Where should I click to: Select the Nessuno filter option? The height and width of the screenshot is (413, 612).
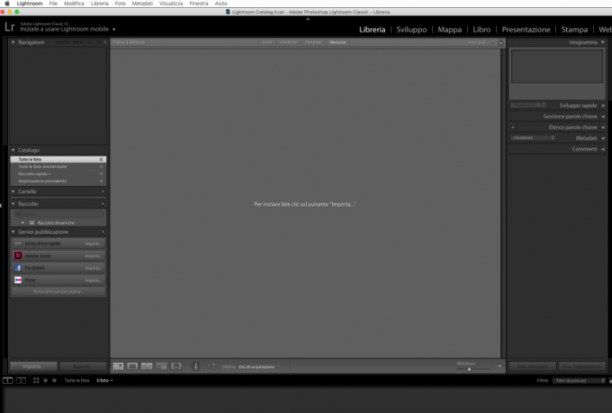click(338, 42)
